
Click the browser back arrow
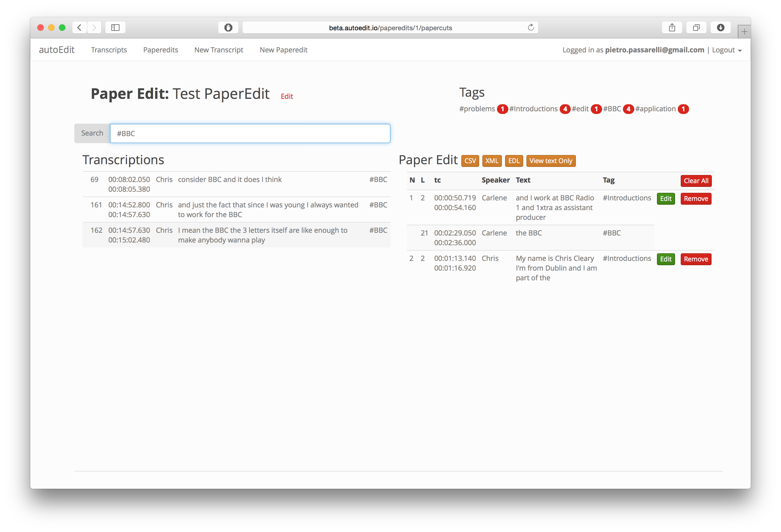79,28
